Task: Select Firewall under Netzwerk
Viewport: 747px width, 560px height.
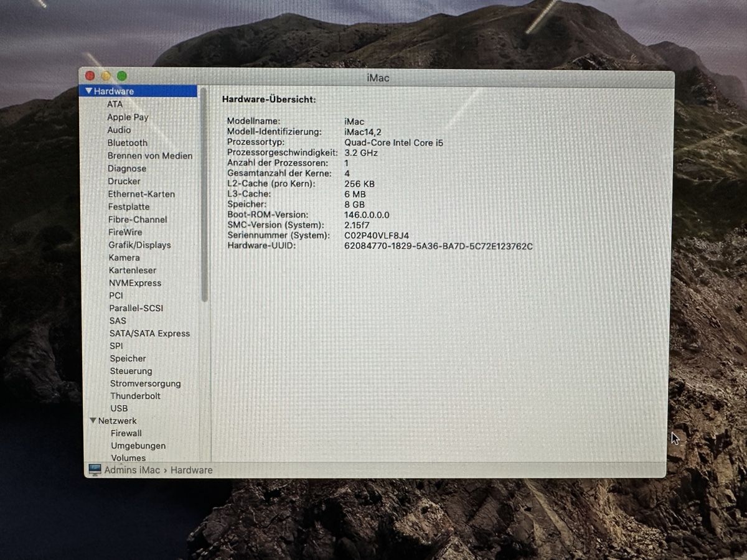Action: pos(126,433)
